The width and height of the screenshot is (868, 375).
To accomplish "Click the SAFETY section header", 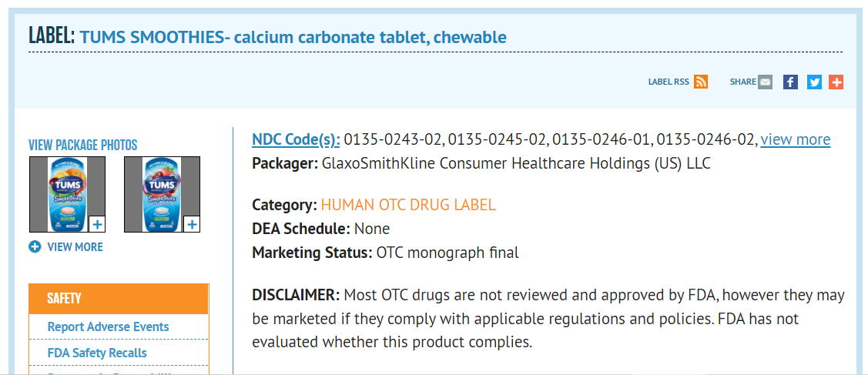I will [118, 299].
